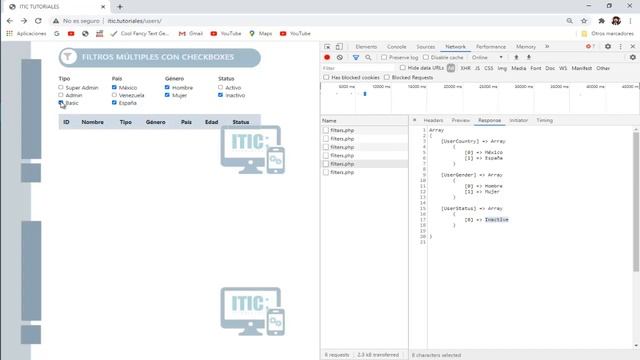This screenshot has height=360, width=640.
Task: Open Network panel settings gear
Action: click(x=633, y=58)
